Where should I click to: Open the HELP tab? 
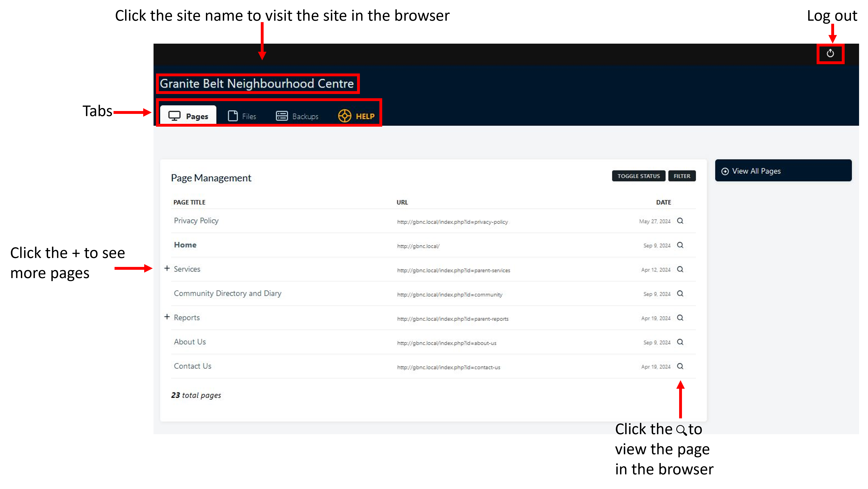[356, 116]
